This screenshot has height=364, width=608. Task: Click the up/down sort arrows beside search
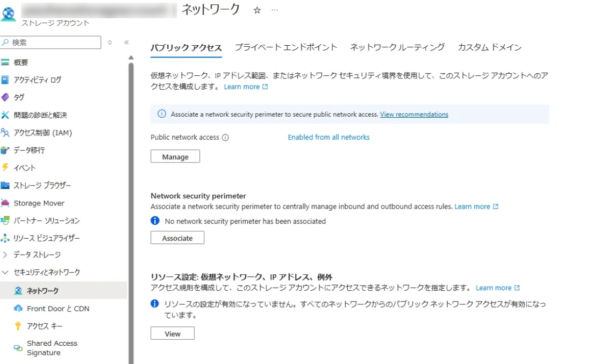(110, 42)
